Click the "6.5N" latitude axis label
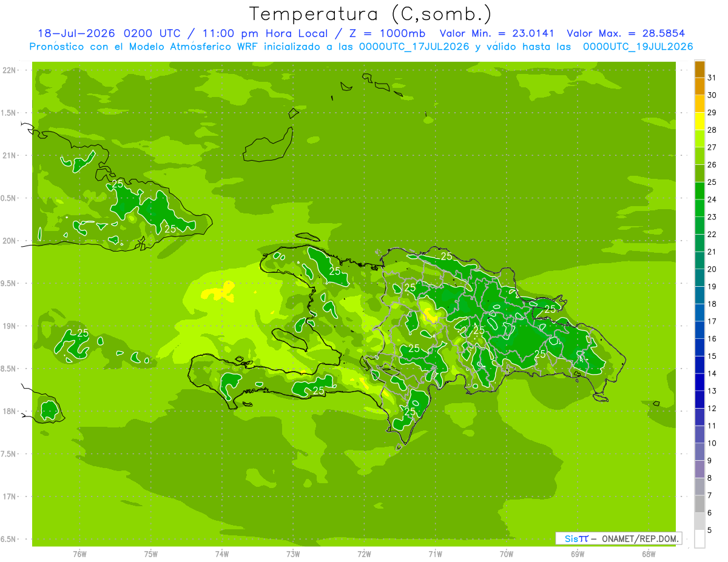728x562 pixels. coord(9,539)
